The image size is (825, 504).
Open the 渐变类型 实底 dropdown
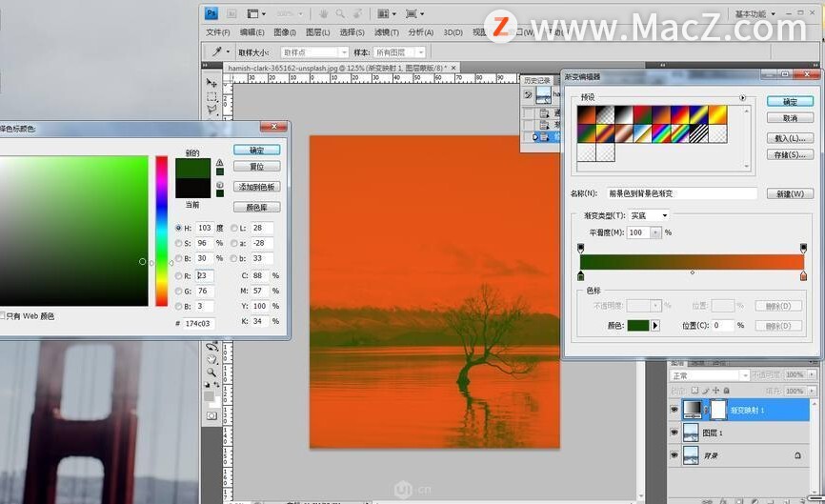[x=649, y=215]
